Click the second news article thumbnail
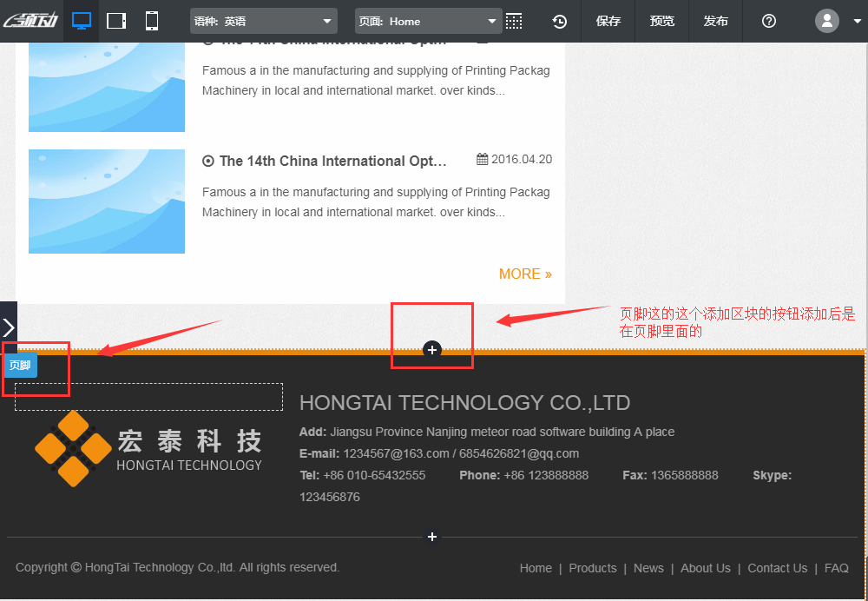The image size is (868, 601). 107,201
